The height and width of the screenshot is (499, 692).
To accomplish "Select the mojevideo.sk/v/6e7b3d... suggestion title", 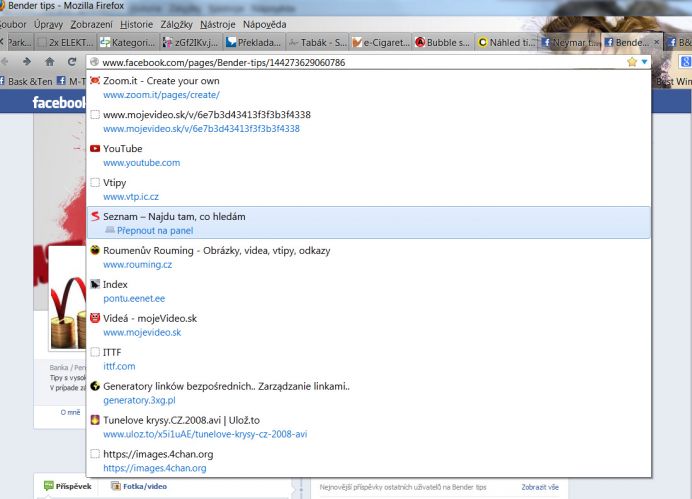I will click(x=207, y=115).
